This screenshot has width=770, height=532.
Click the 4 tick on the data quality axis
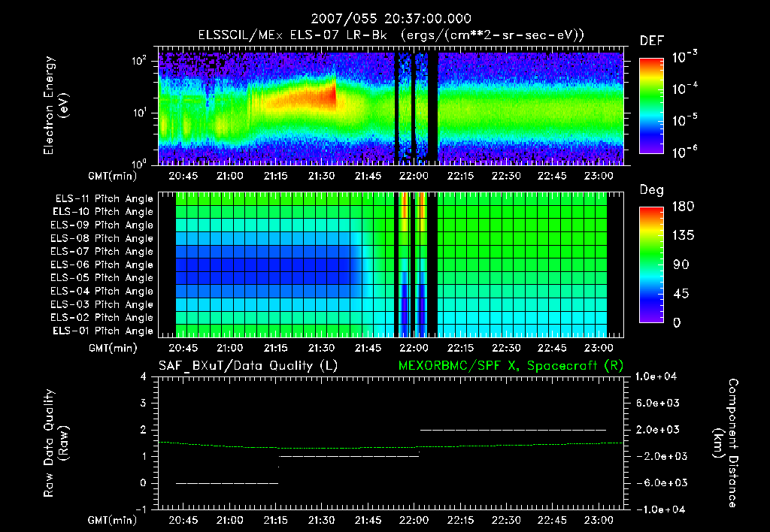coord(144,376)
